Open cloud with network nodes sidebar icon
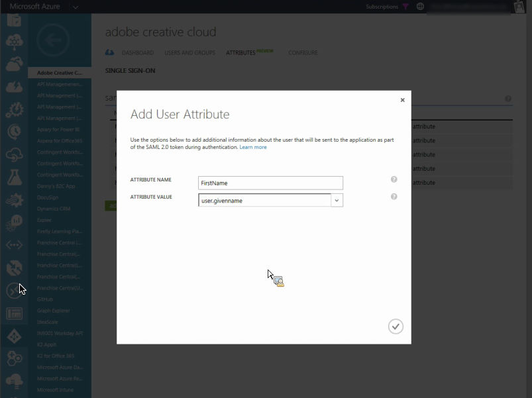The height and width of the screenshot is (398, 532). coord(15,42)
